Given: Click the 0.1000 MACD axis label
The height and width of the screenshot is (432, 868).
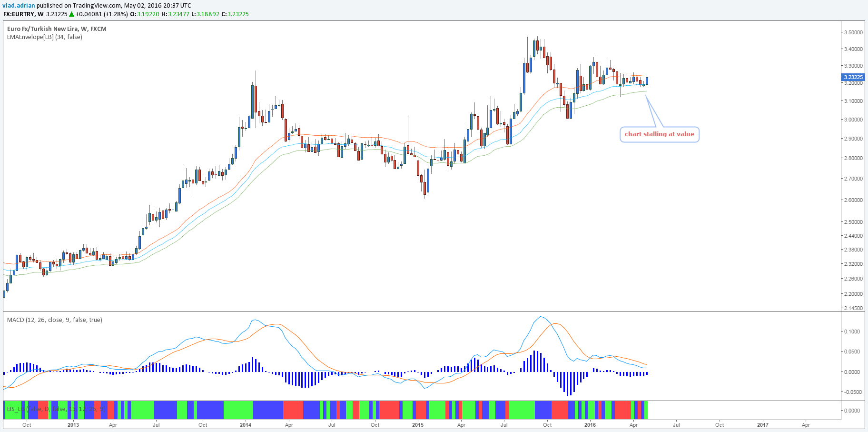Looking at the screenshot, I should [853, 332].
